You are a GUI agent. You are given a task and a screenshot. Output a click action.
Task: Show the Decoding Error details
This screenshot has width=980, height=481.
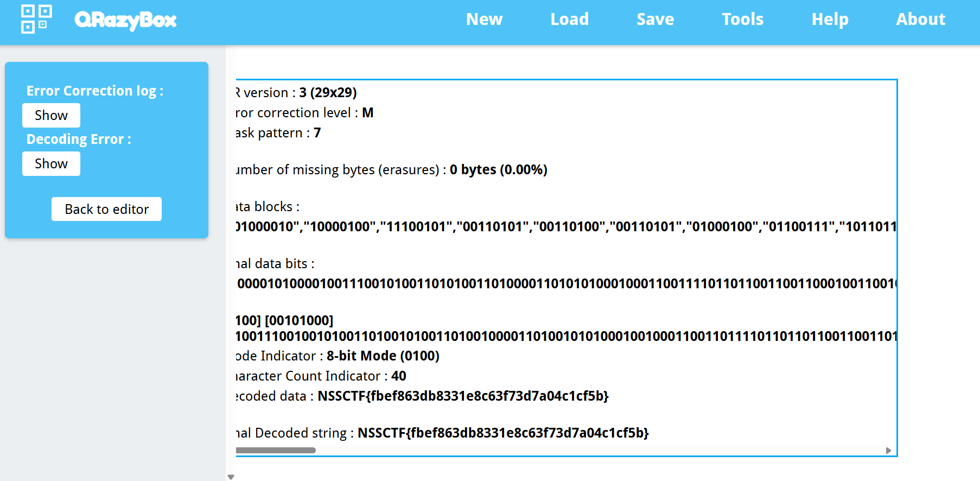point(51,163)
